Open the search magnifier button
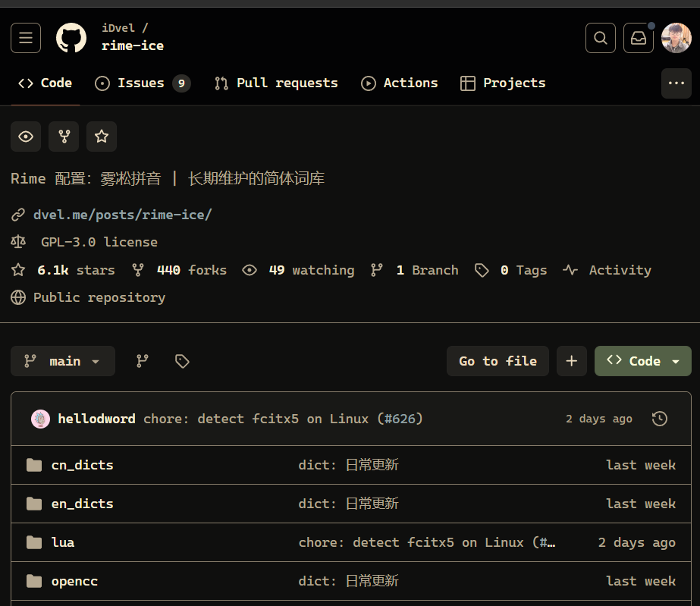 point(601,38)
